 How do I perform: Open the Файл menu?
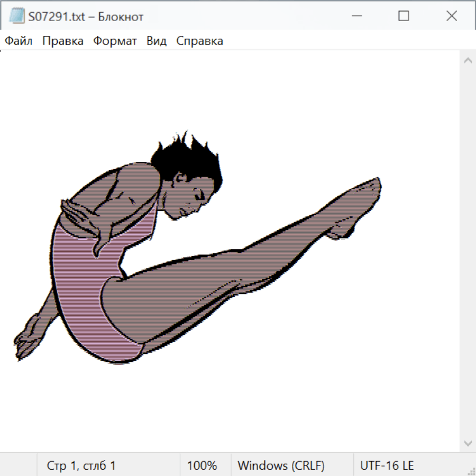click(19, 41)
